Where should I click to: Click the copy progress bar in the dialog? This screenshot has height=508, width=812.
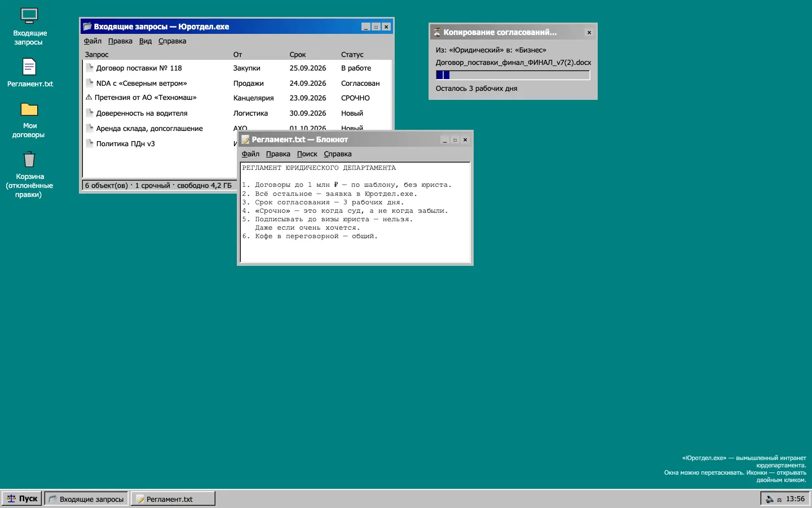[513, 75]
